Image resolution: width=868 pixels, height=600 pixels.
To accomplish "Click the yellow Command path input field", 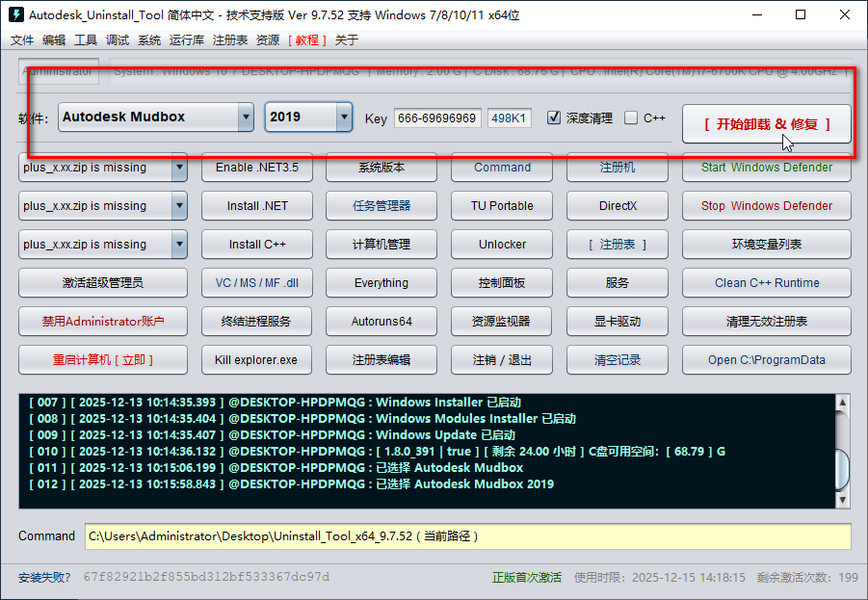I will click(x=468, y=536).
